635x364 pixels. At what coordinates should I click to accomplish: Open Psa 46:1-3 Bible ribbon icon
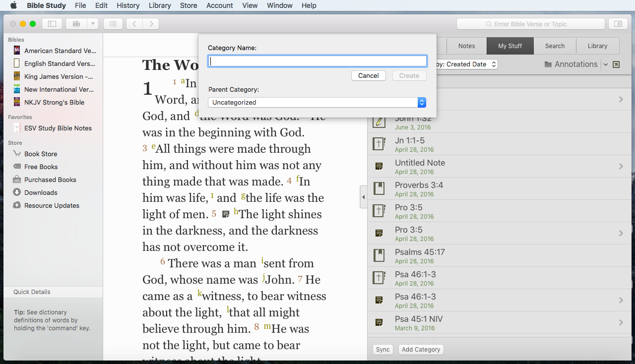point(379,278)
